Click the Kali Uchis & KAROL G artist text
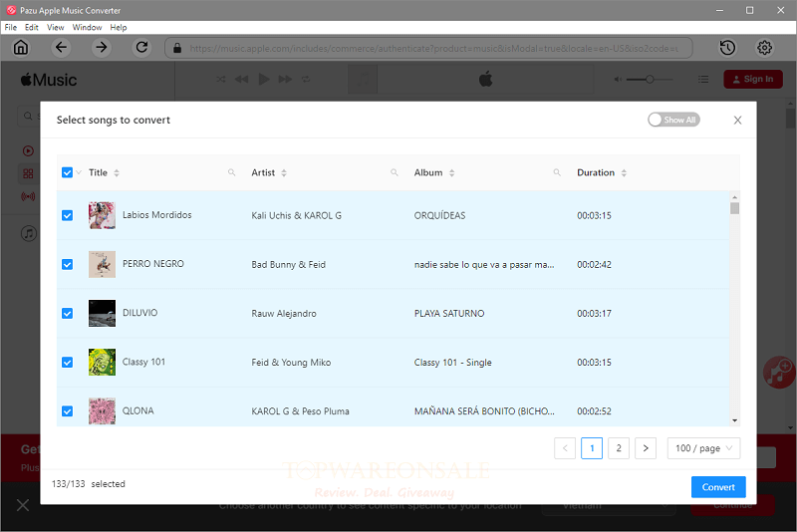797x532 pixels. (x=296, y=215)
